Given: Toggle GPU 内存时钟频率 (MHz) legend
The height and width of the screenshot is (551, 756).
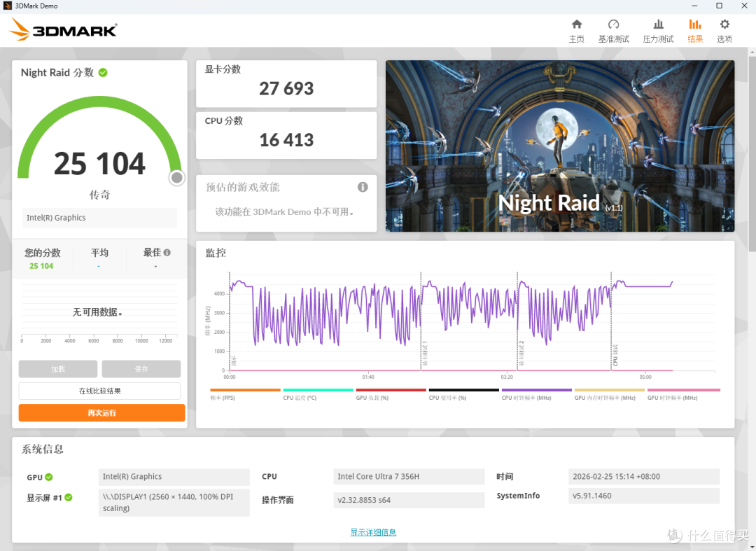Looking at the screenshot, I should (610, 394).
